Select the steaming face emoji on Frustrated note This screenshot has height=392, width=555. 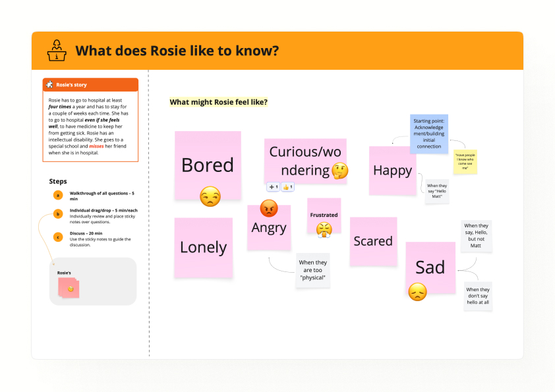pyautogui.click(x=324, y=230)
